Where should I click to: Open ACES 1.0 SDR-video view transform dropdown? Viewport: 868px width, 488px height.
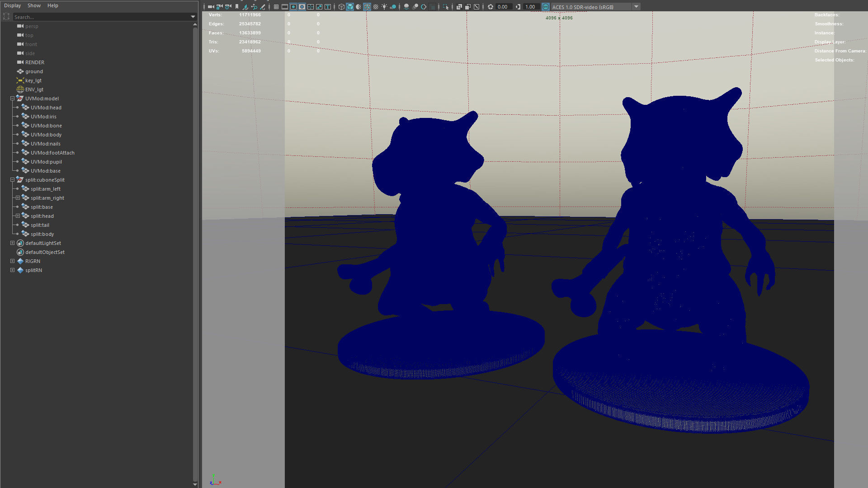[636, 7]
